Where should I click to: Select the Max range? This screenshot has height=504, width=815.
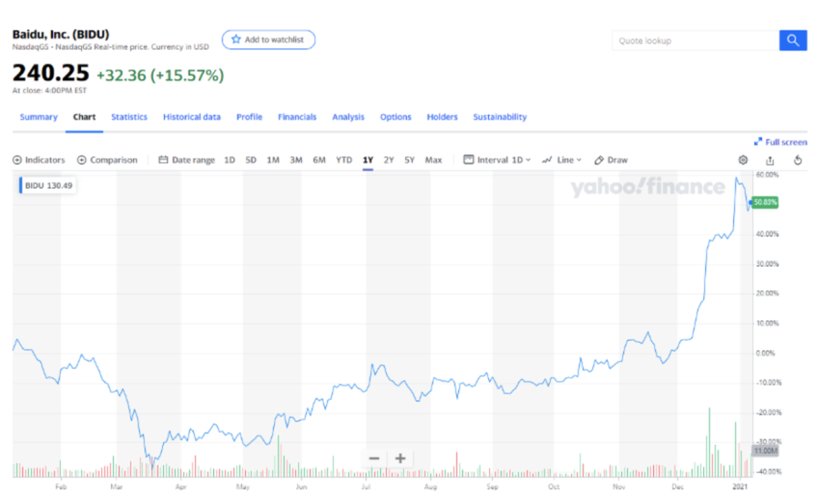pyautogui.click(x=433, y=160)
